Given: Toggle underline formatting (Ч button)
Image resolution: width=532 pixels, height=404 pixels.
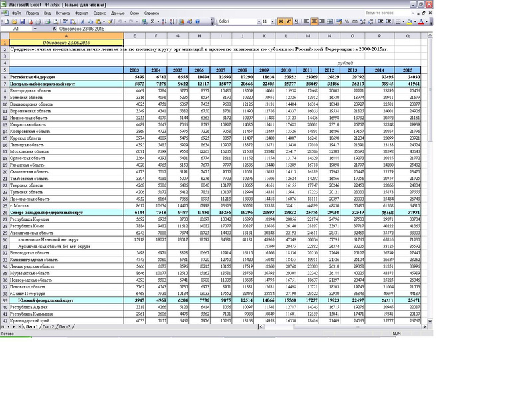Looking at the screenshot, I should click(x=297, y=21).
